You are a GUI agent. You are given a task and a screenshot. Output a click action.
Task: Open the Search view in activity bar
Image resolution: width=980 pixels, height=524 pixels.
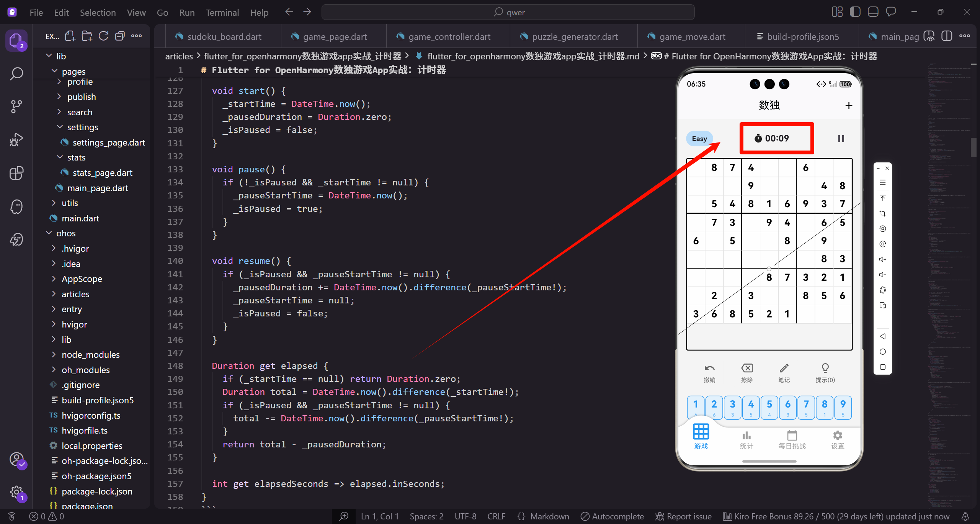coord(16,74)
